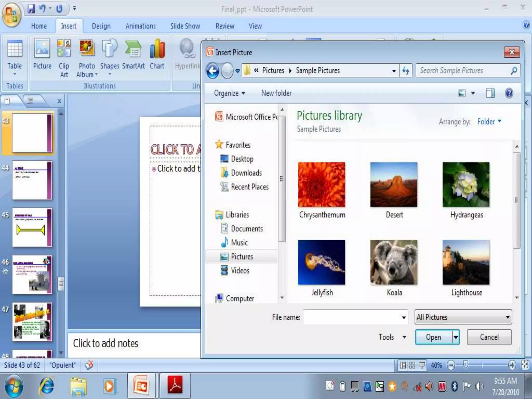Screen dimensions: 532x399
Task: Switch to the Animations tab
Action: (x=141, y=26)
